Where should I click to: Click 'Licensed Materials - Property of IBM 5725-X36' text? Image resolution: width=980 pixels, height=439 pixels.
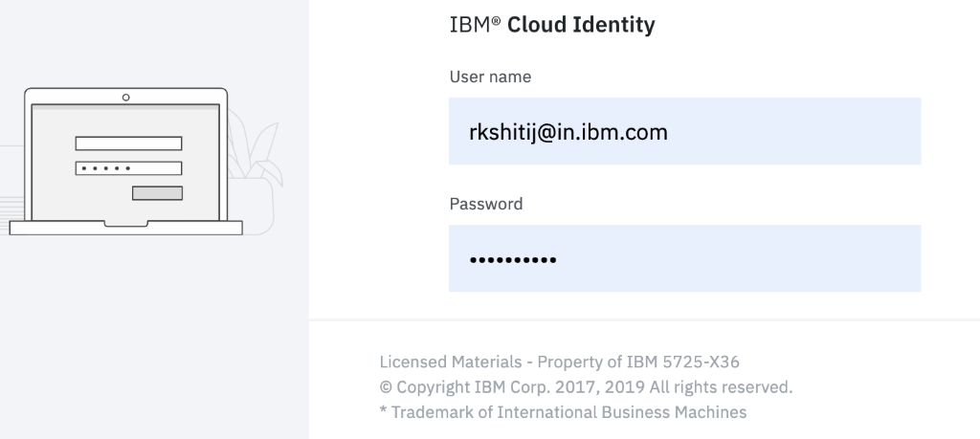tap(559, 362)
